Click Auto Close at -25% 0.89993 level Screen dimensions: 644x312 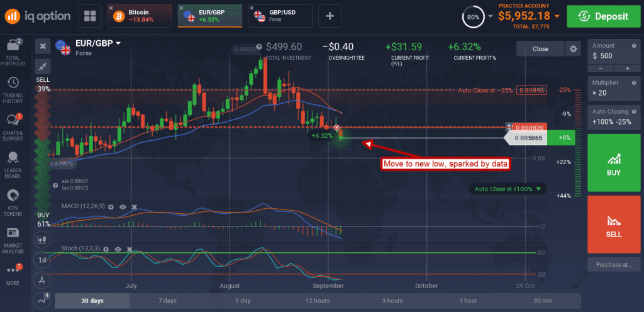502,91
